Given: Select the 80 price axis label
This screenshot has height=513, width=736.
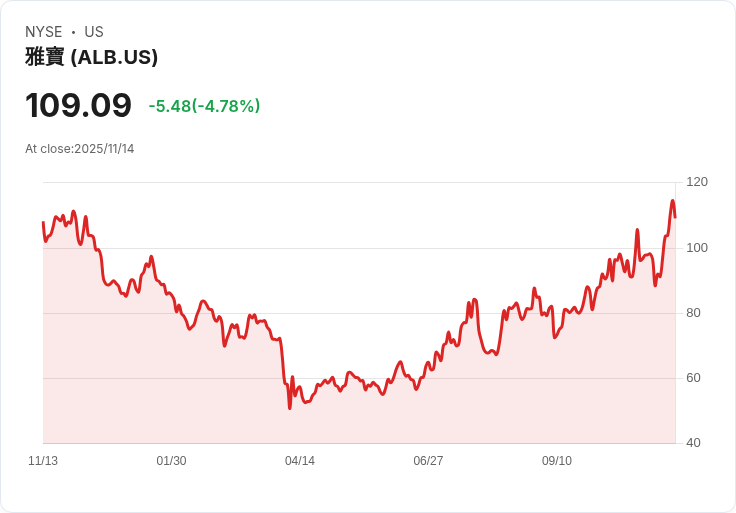Looking at the screenshot, I should [694, 313].
